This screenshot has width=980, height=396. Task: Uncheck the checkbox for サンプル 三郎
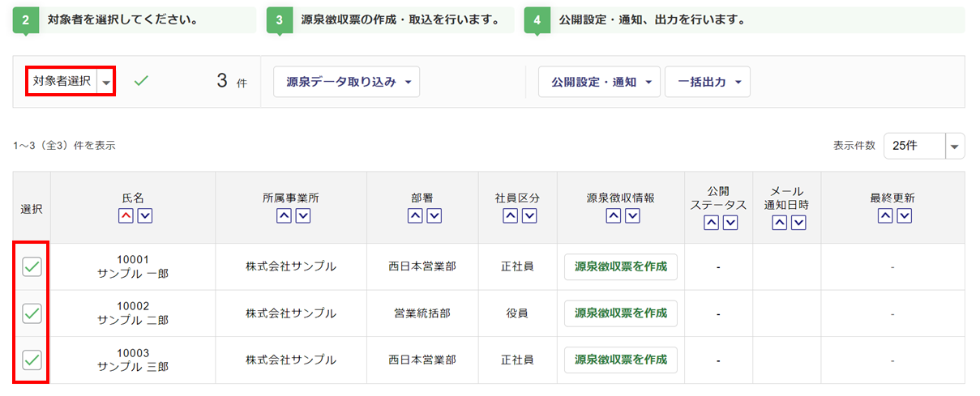pos(32,360)
